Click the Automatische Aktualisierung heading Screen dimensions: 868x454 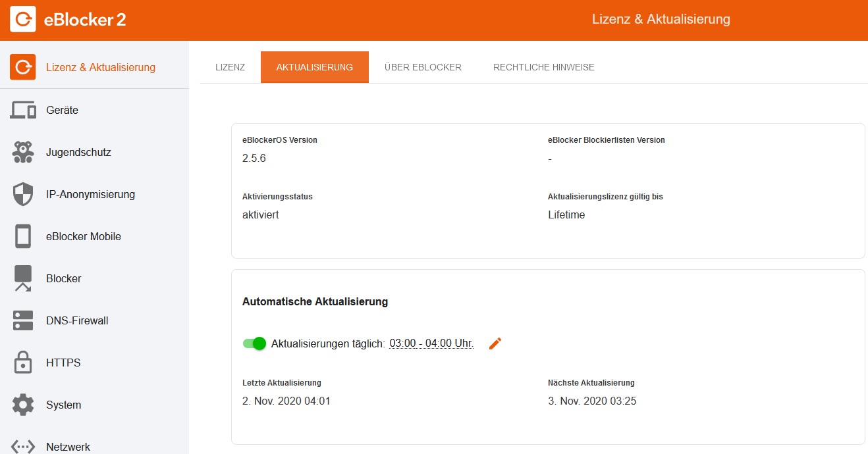pyautogui.click(x=315, y=301)
